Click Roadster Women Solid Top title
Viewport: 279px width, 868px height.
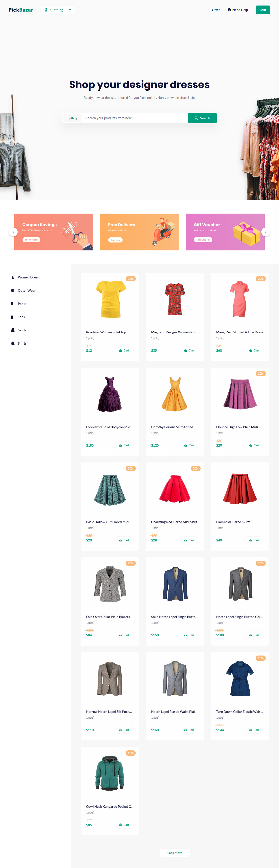pos(106,332)
